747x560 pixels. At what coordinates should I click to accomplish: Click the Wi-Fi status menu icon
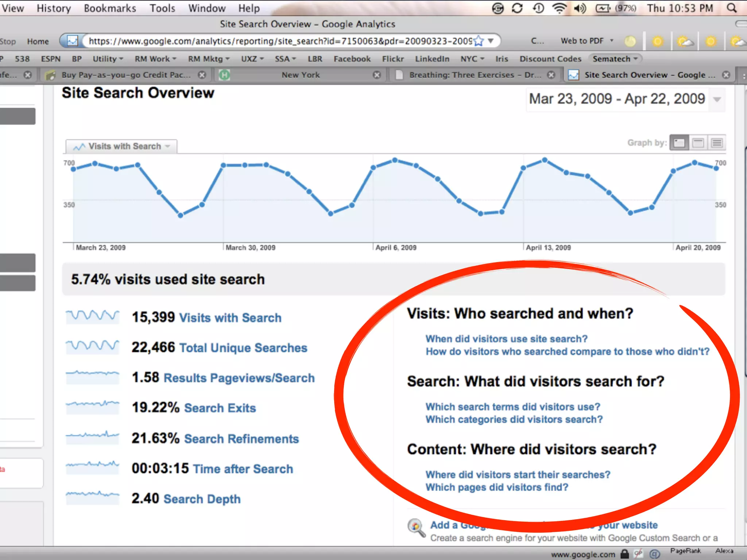(x=559, y=8)
